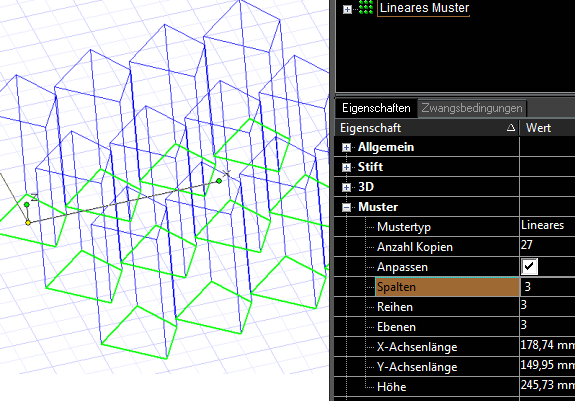
Task: Expand the 3D property group
Action: click(346, 187)
